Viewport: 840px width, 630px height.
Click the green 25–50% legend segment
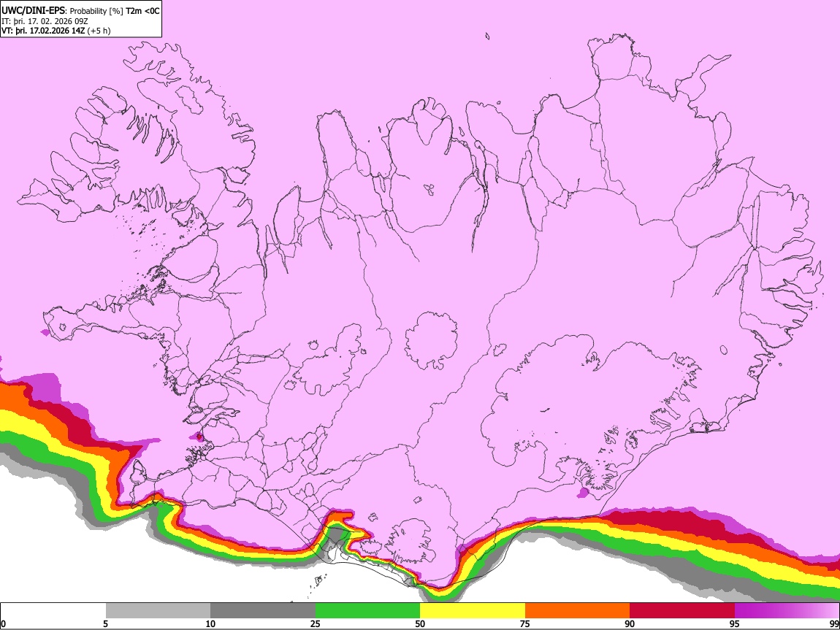point(367,611)
